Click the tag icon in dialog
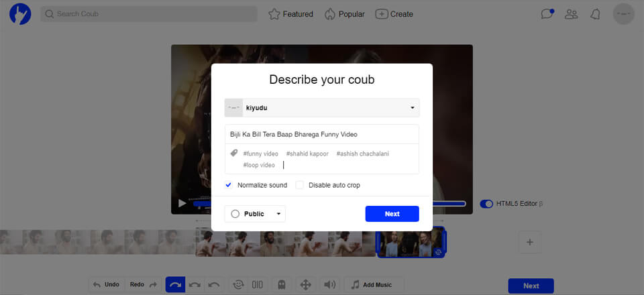Viewport: 644px width, 295px height. (x=233, y=153)
